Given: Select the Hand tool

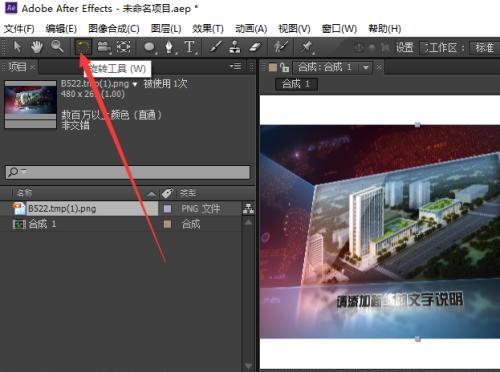Looking at the screenshot, I should point(37,47).
